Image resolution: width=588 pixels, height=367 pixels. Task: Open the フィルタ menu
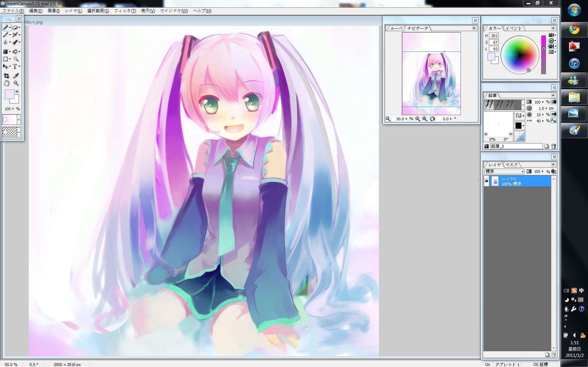click(125, 11)
